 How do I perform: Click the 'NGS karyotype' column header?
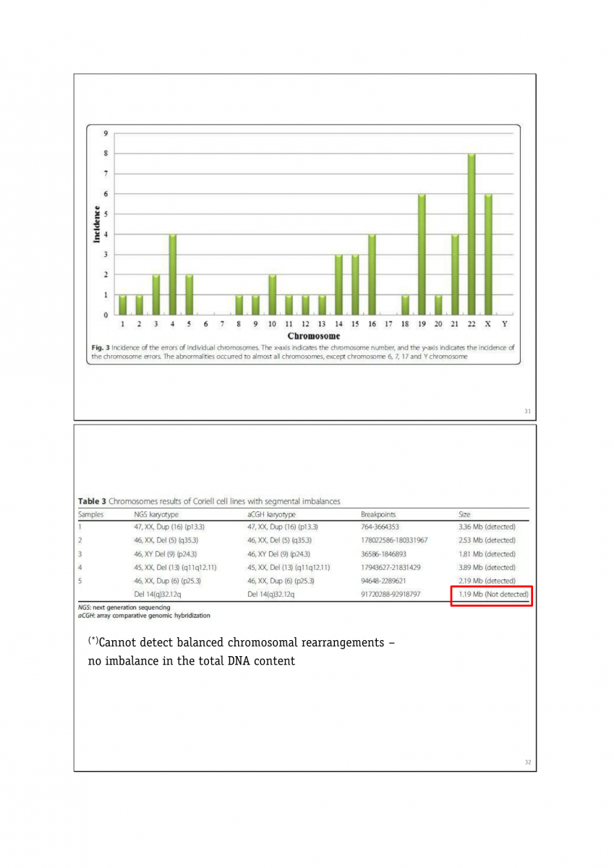(x=156, y=514)
